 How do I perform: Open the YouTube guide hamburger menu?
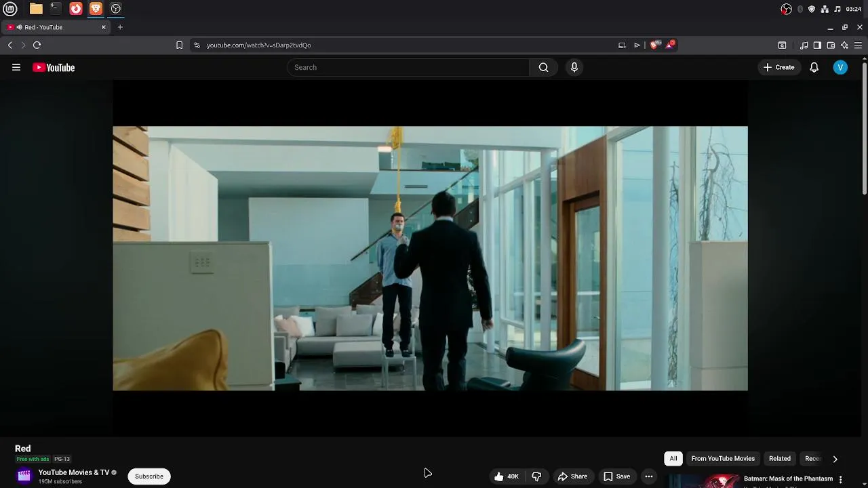tap(16, 67)
